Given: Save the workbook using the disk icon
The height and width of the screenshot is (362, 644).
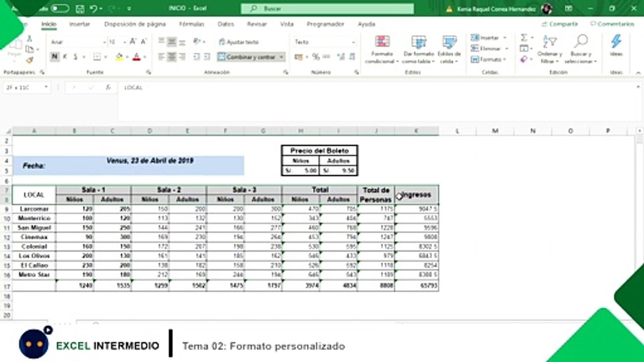Looking at the screenshot, I should 79,9.
